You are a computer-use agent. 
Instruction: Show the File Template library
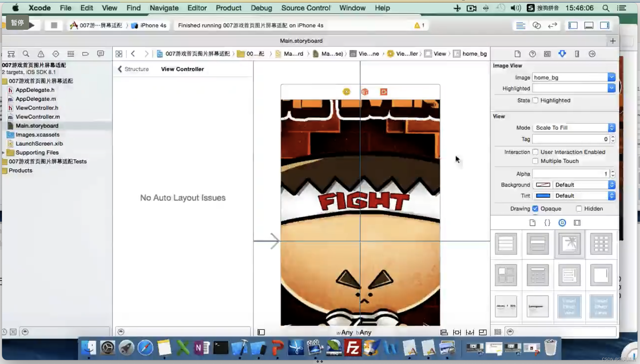coord(532,223)
